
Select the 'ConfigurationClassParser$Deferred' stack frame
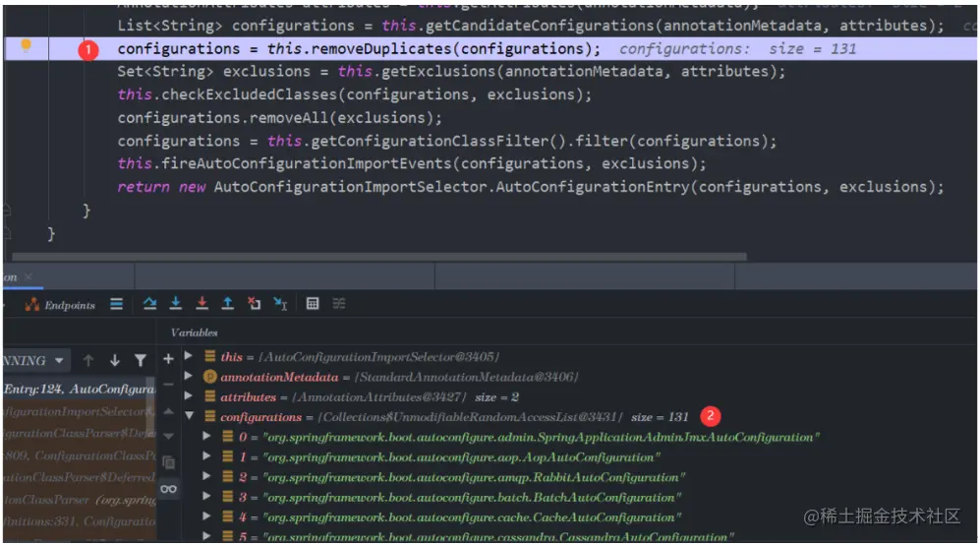79,477
